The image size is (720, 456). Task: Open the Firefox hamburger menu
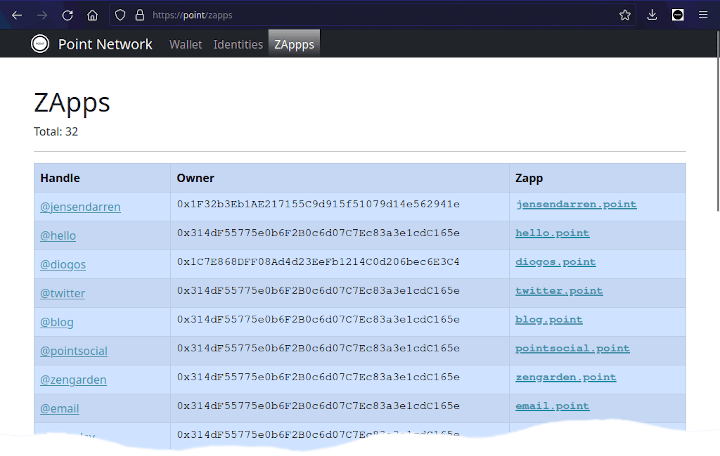point(703,15)
